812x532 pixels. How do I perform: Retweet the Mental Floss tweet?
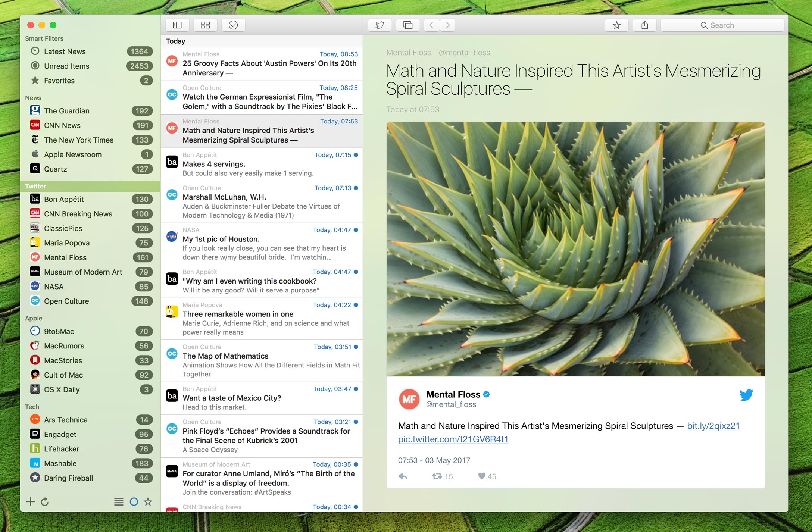pyautogui.click(x=437, y=476)
